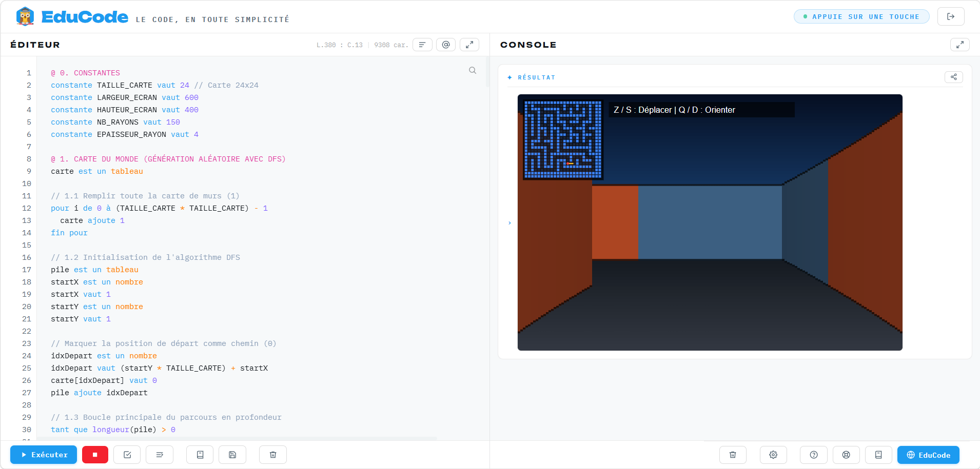Open the book icon below the editor
This screenshot has width=980, height=469.
tap(200, 455)
